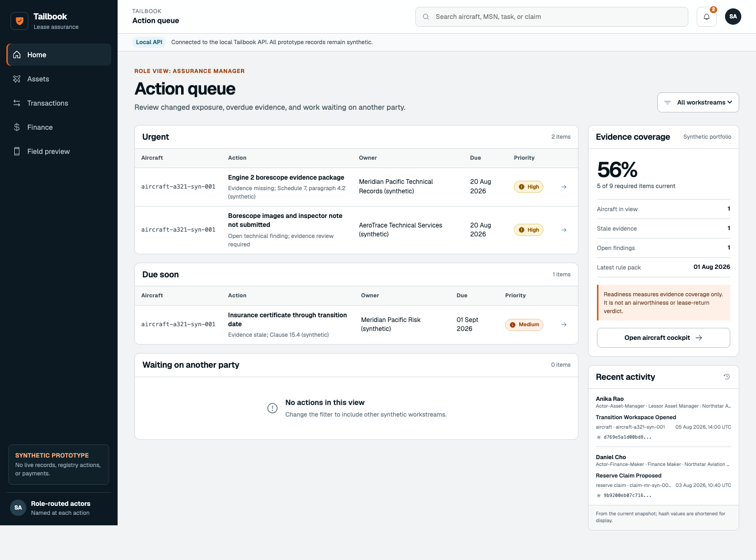Screen dimensions: 756x560
Task: Click the Aircraft column header in the Urgent table
Action: click(x=152, y=158)
